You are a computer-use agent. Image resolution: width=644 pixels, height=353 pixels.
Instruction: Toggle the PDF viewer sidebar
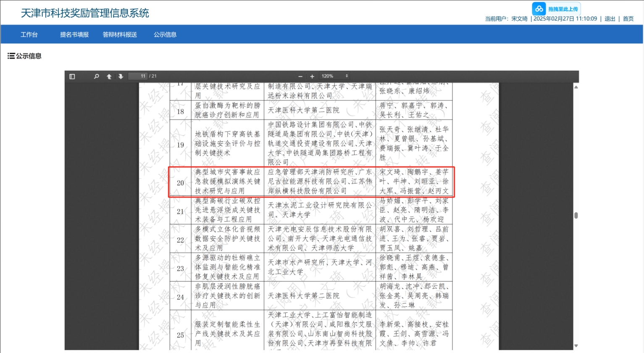tap(72, 76)
